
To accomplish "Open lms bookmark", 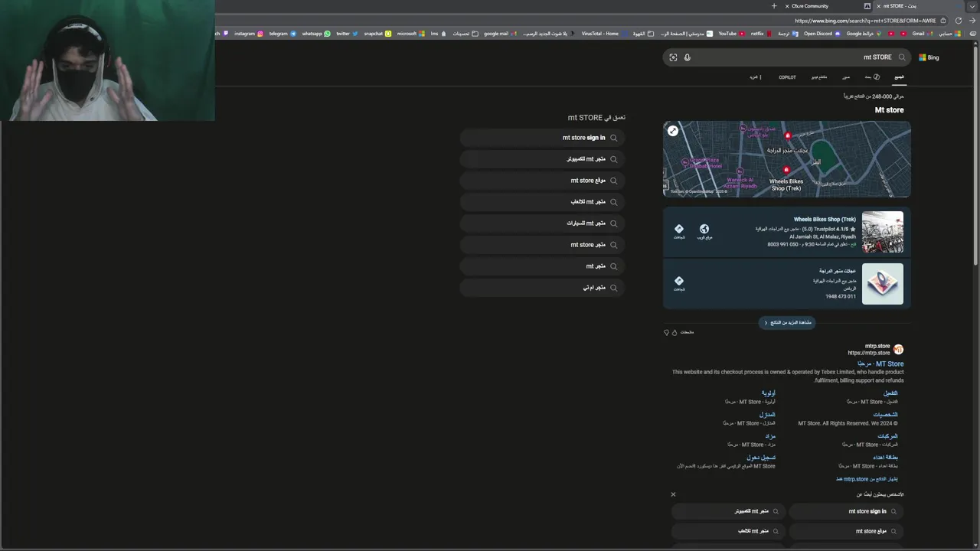I will pos(439,34).
